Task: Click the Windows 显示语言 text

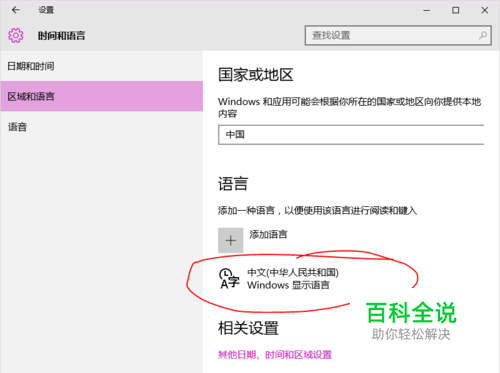Action: pyautogui.click(x=288, y=285)
